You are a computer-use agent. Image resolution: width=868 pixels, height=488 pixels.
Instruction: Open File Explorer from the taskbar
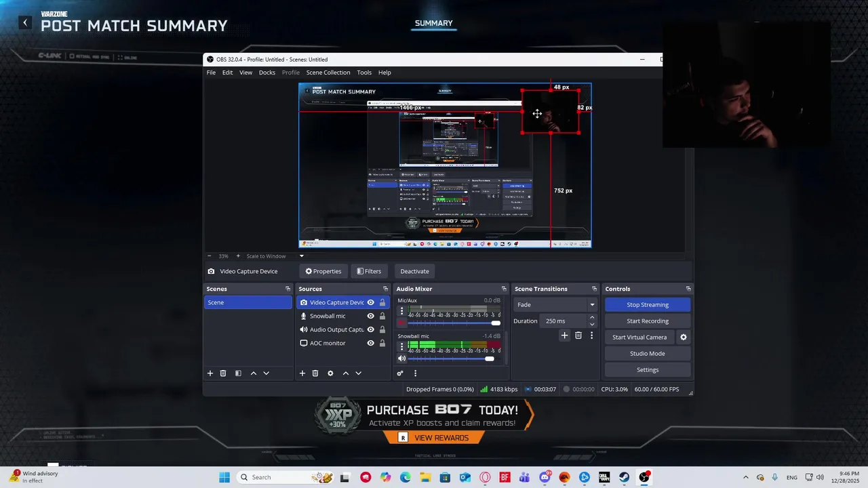point(425,477)
